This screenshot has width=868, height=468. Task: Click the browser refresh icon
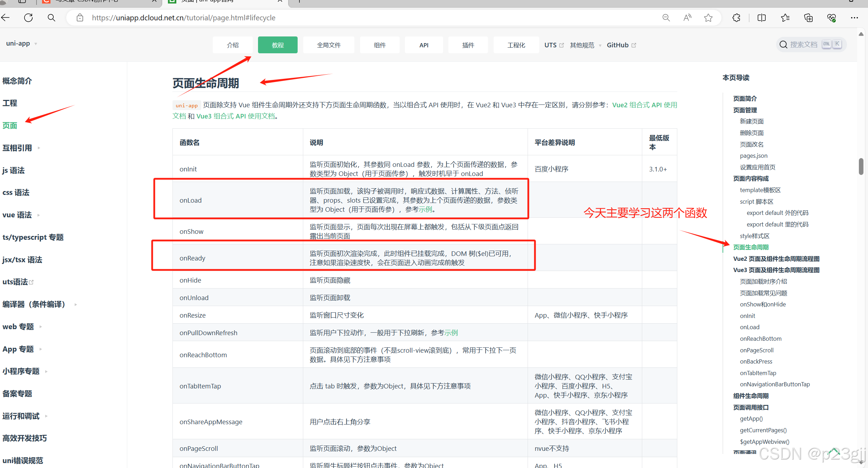(28, 18)
